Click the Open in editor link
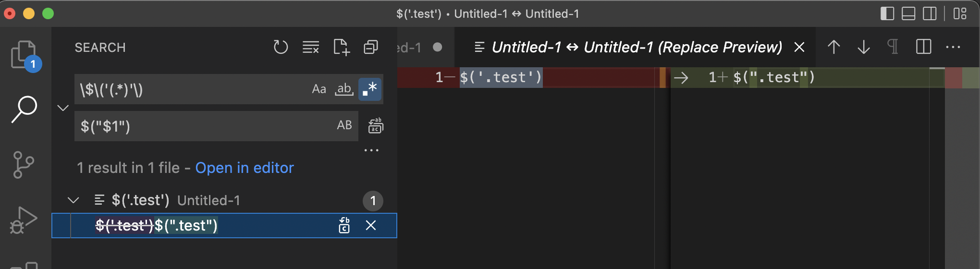Viewport: 980px width, 269px height. tap(244, 168)
